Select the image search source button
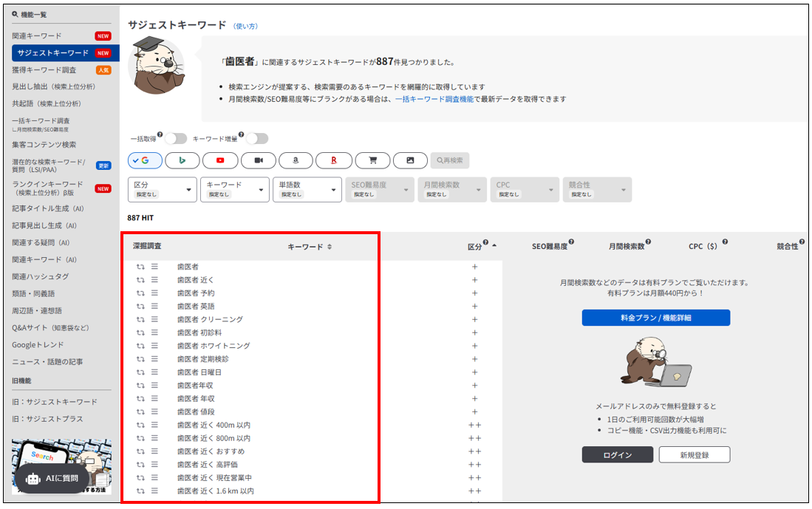The image size is (812, 509). 410,160
